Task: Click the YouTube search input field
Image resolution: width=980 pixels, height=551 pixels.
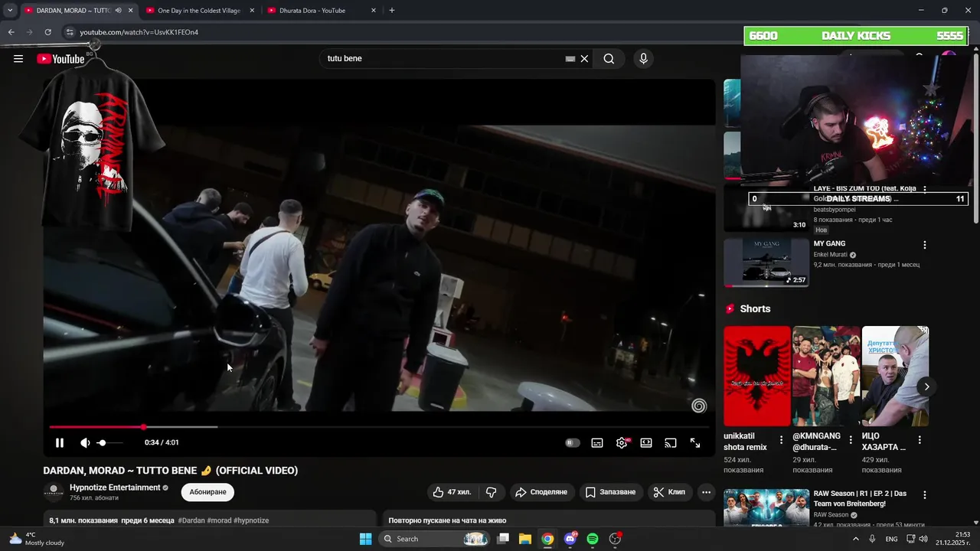Action: 444,59
